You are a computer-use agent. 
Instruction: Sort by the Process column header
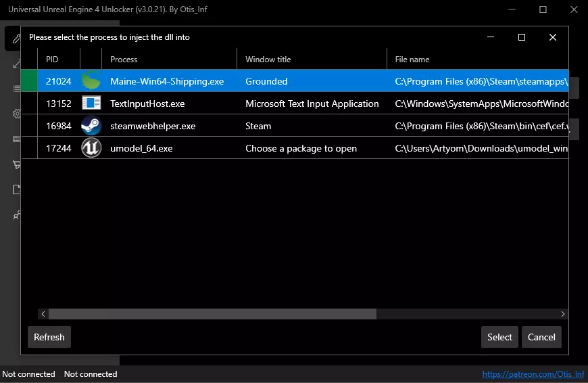tap(170, 60)
